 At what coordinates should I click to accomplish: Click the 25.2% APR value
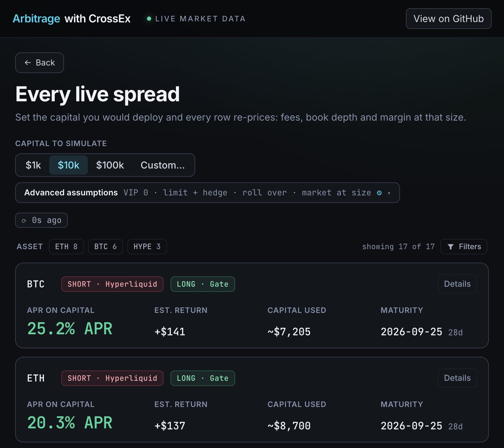tap(70, 329)
